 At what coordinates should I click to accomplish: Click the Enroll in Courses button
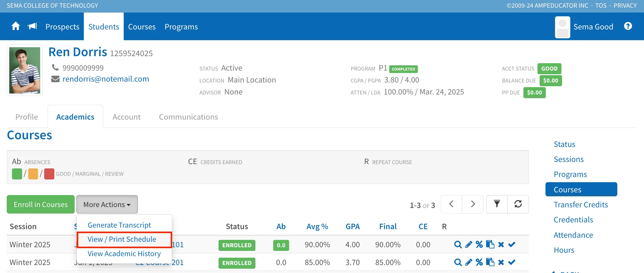(x=41, y=204)
